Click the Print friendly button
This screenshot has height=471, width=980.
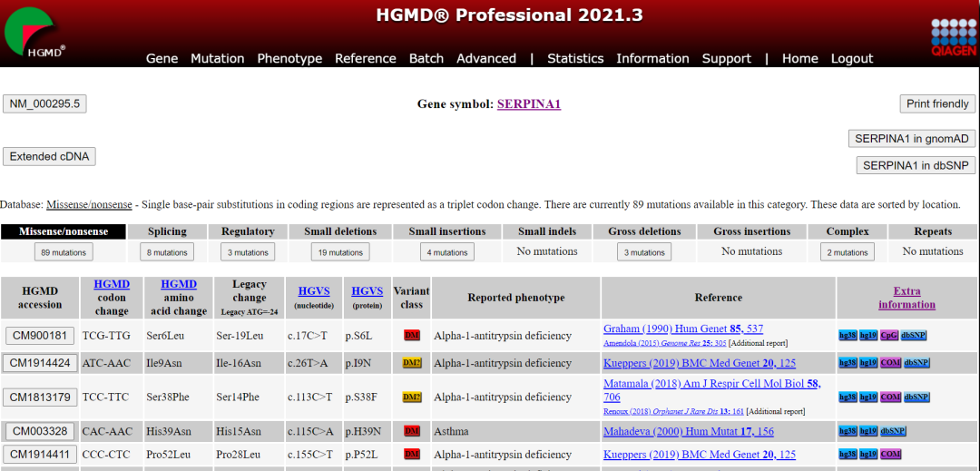pyautogui.click(x=937, y=103)
